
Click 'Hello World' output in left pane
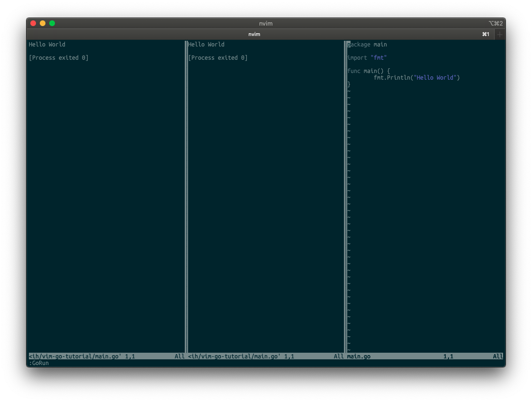(x=47, y=45)
